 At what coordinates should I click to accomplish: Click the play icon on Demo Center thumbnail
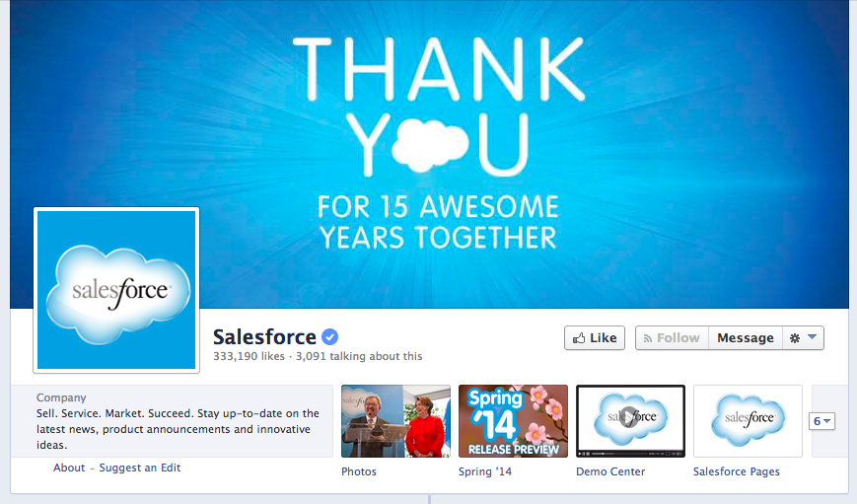click(630, 417)
